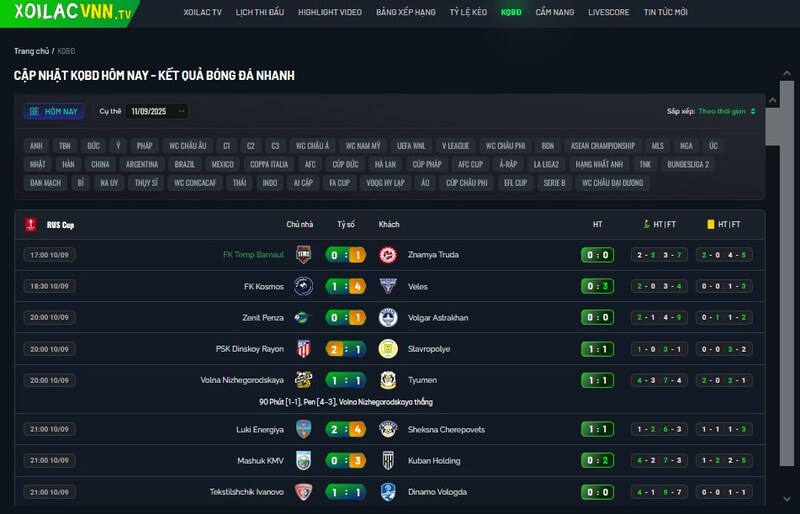Image resolution: width=800 pixels, height=514 pixels.
Task: Click Kuban Holding team logo
Action: [388, 460]
